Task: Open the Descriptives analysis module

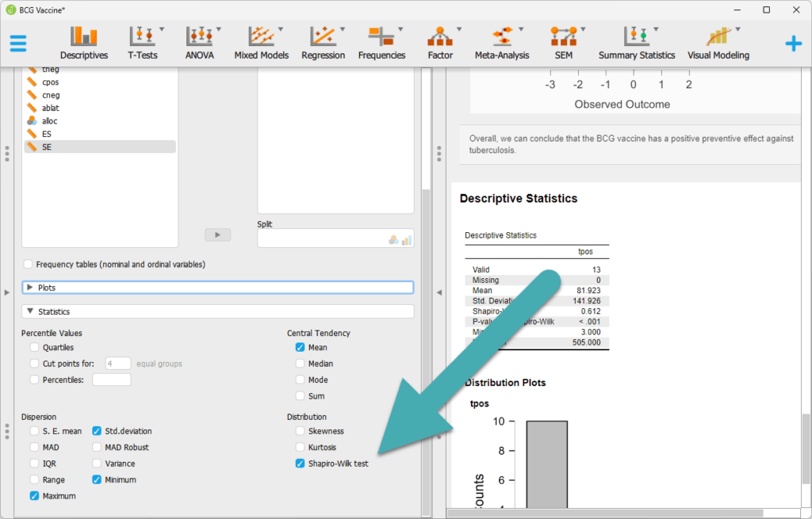Action: (83, 42)
